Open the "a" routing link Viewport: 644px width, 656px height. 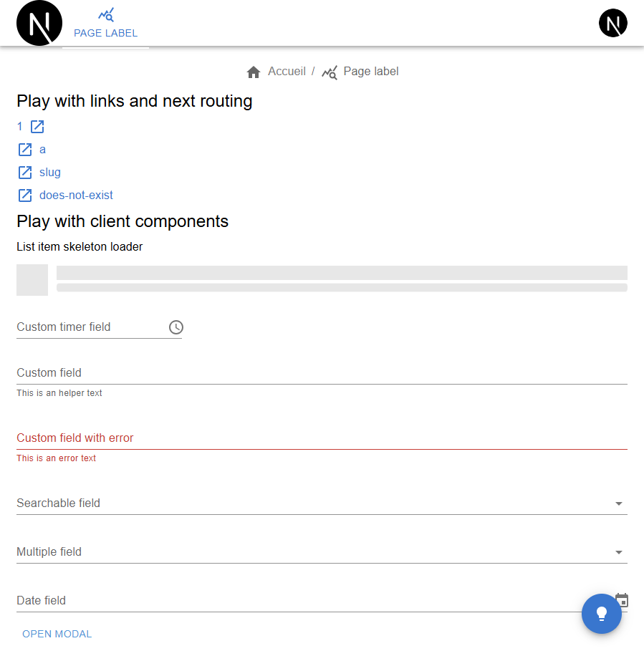pos(43,150)
